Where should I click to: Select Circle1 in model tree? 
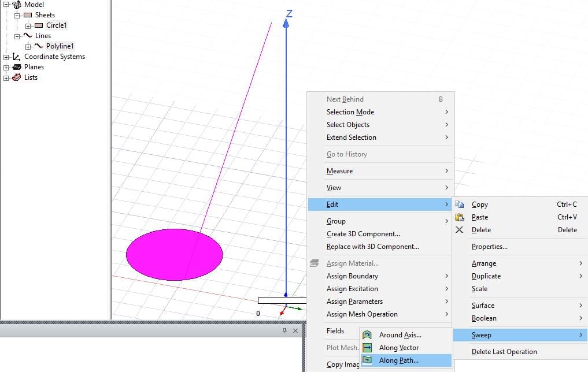(56, 25)
